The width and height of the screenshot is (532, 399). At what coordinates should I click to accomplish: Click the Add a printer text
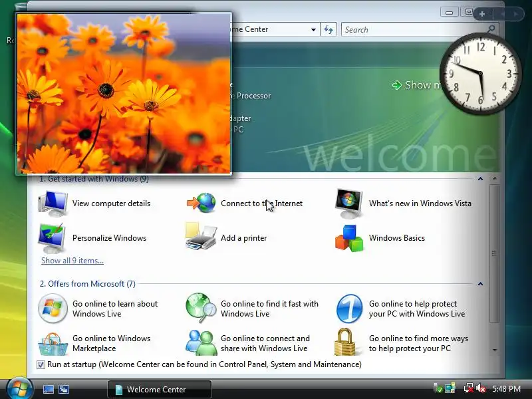click(x=243, y=238)
